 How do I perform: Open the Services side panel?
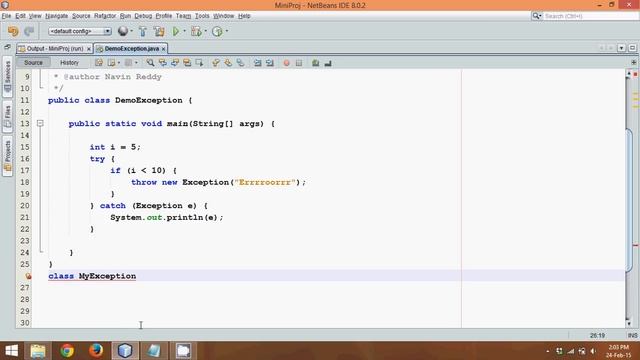[7, 77]
